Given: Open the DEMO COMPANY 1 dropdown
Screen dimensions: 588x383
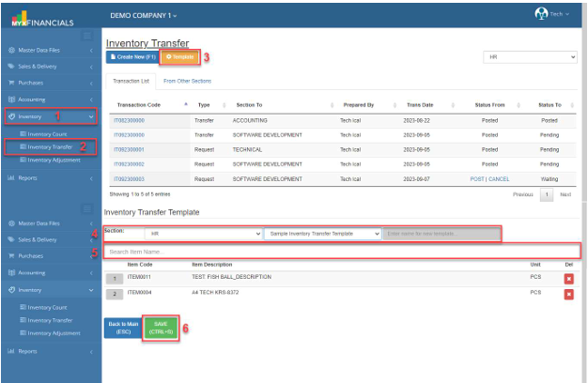Looking at the screenshot, I should click(144, 16).
